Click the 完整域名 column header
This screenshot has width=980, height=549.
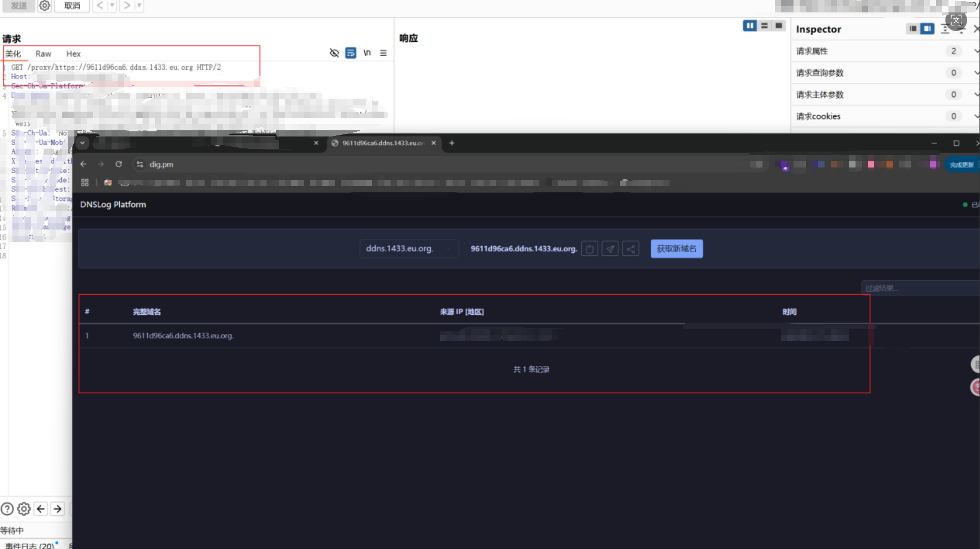147,312
